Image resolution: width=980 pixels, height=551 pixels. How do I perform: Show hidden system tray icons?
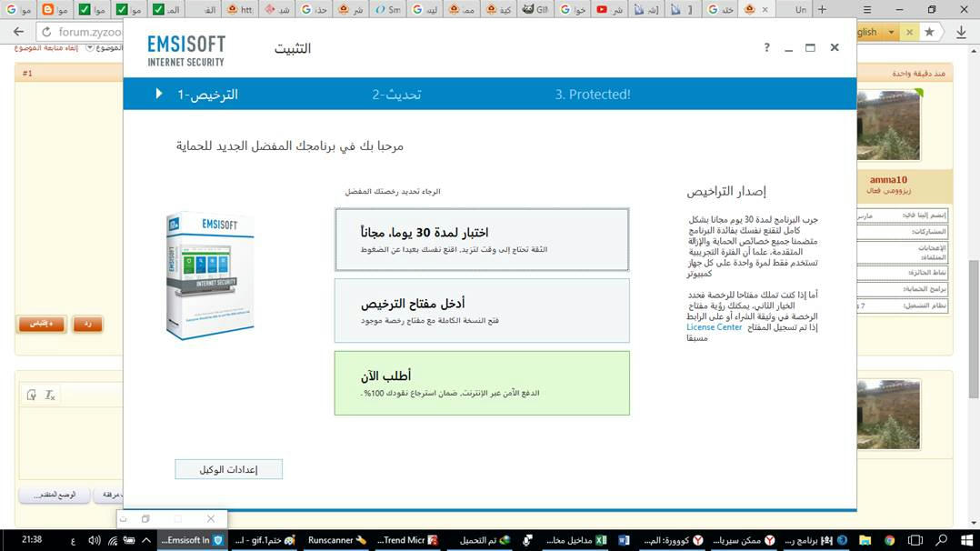(146, 540)
